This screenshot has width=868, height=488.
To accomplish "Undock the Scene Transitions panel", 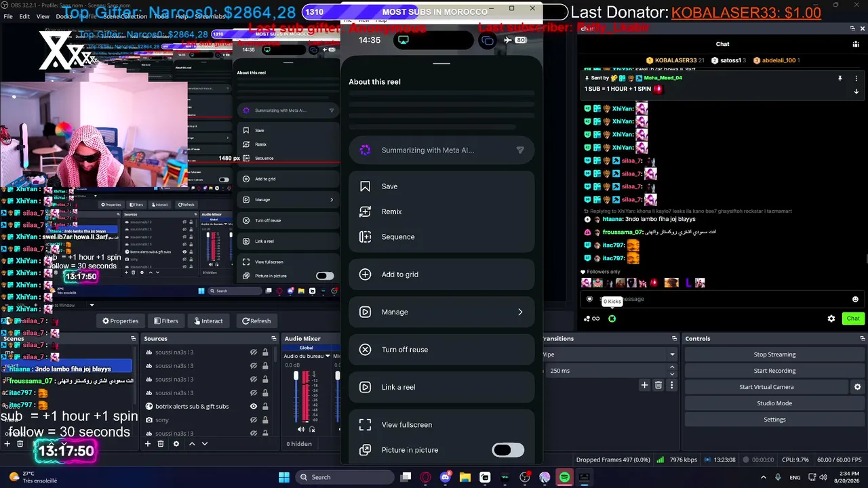I will point(674,338).
